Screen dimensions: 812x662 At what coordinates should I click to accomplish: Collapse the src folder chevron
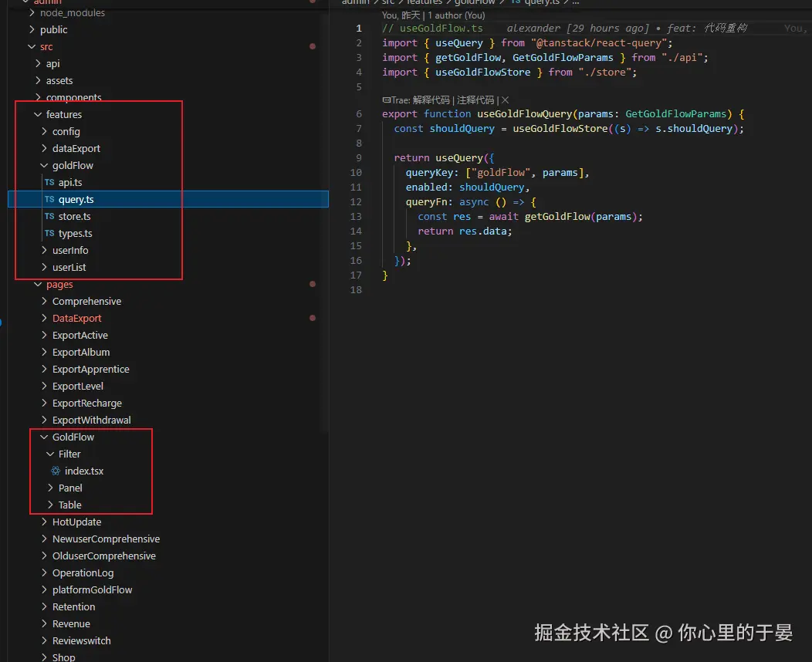[x=32, y=46]
